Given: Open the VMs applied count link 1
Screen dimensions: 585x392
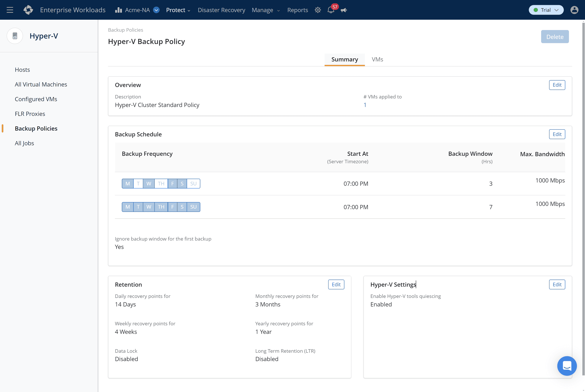Looking at the screenshot, I should tap(365, 105).
